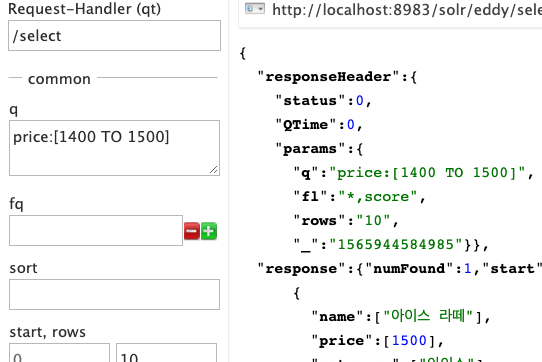
Task: Click the "status" key in the response
Action: pyautogui.click(x=310, y=101)
